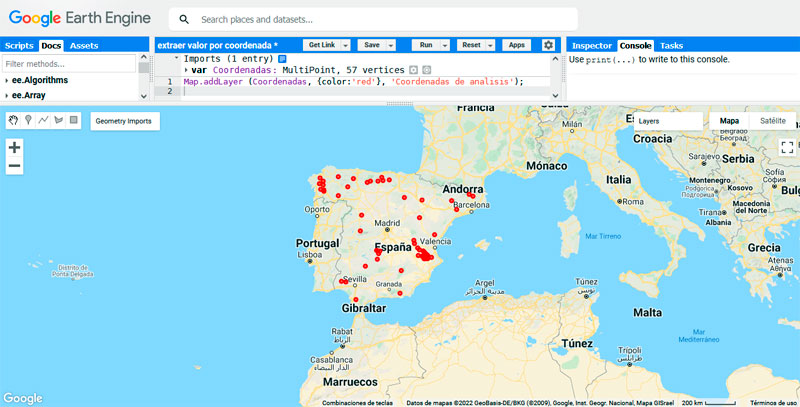Collapse the Imports section
This screenshot has height=407, width=800.
(x=177, y=58)
